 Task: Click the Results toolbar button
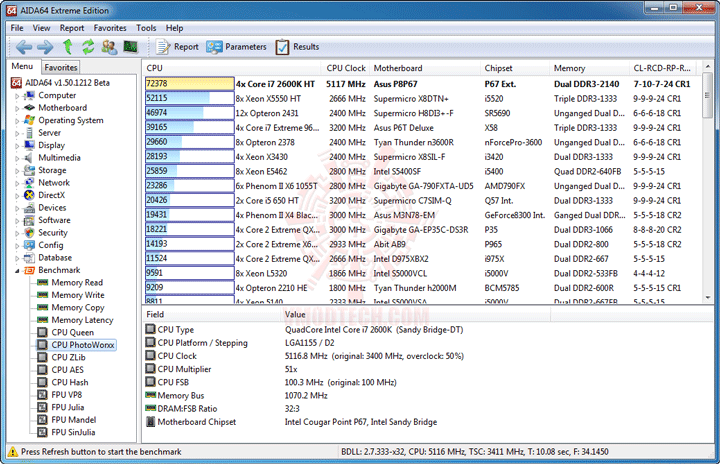pos(297,47)
